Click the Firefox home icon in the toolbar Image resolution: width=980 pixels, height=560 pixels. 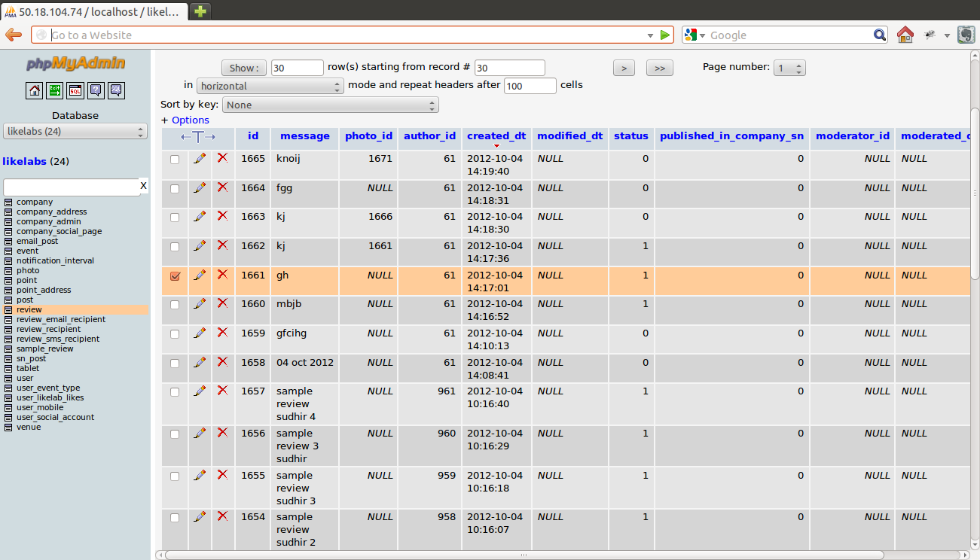click(x=905, y=35)
